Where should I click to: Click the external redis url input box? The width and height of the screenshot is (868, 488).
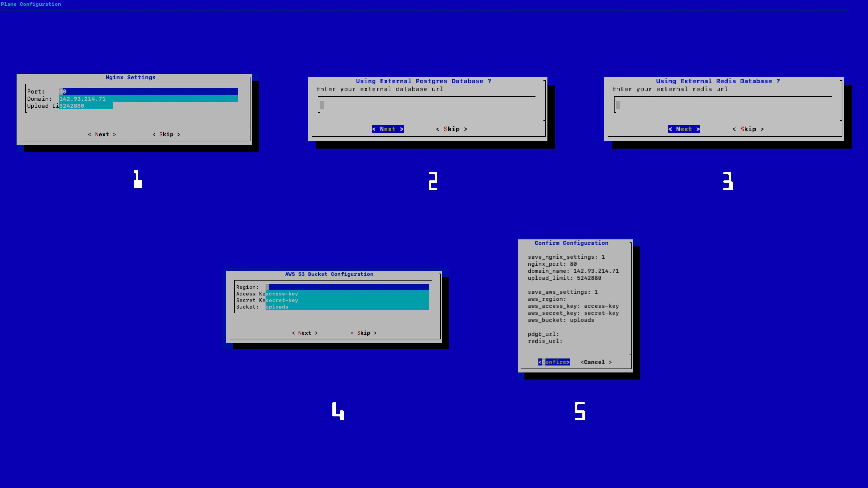pyautogui.click(x=723, y=105)
